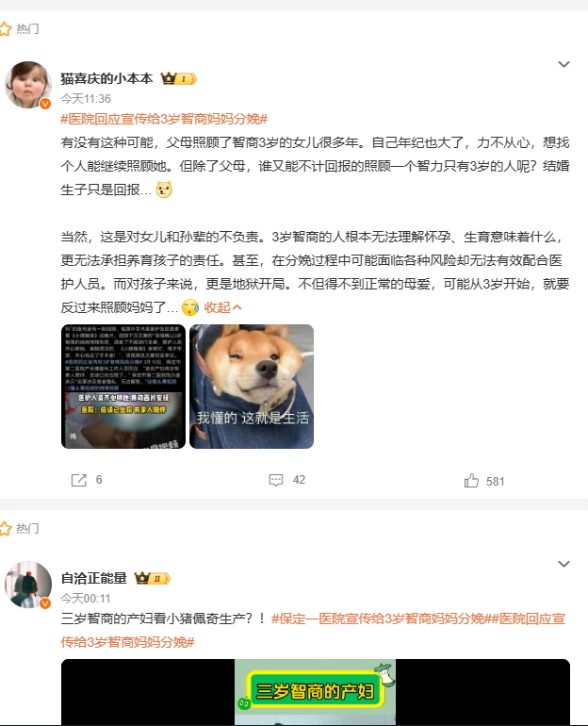Open username 自洽正能量
The image size is (588, 726).
coord(94,578)
